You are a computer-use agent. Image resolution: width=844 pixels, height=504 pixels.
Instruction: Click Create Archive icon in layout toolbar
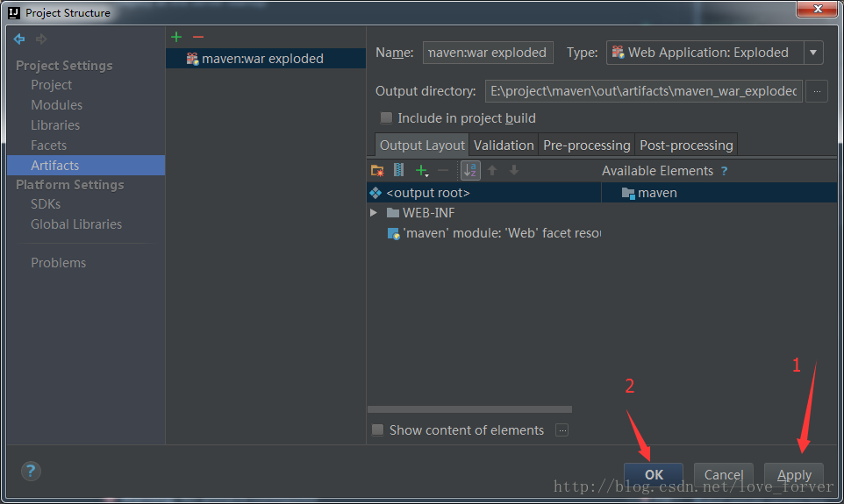pos(398,171)
